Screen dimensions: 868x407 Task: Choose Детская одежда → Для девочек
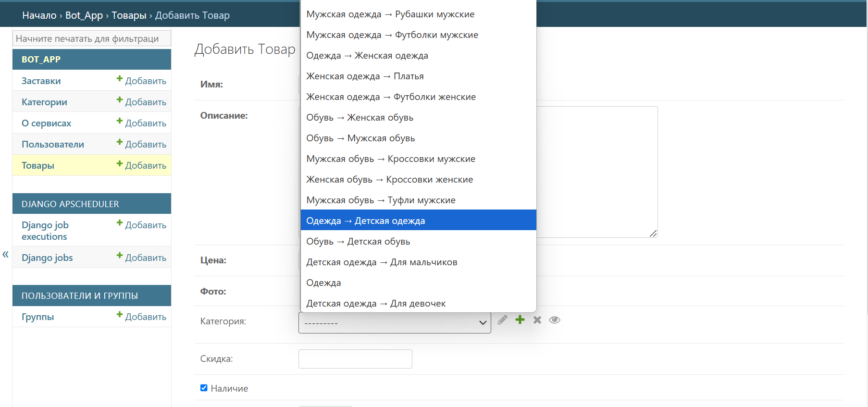[418, 304]
